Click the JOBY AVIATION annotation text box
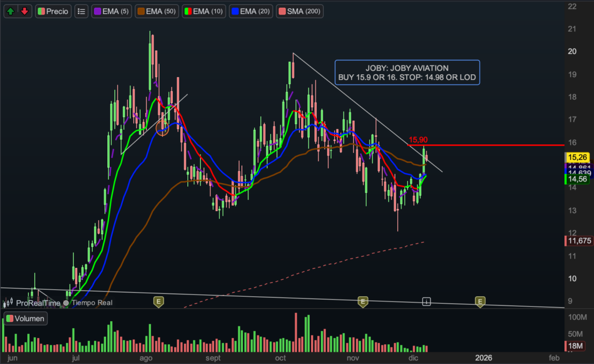594x364 pixels. tap(407, 72)
